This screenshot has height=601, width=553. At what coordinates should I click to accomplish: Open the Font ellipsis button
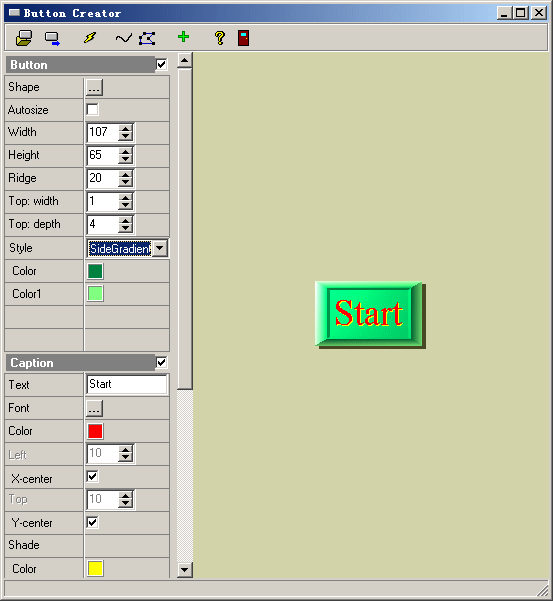click(94, 408)
